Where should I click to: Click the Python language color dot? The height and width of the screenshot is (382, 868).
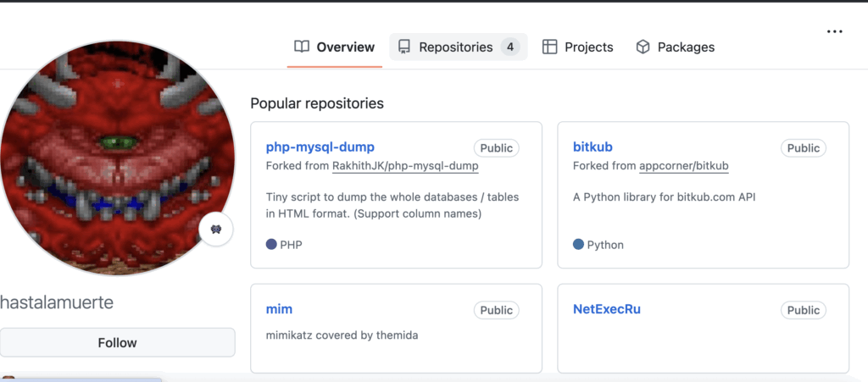click(x=578, y=244)
